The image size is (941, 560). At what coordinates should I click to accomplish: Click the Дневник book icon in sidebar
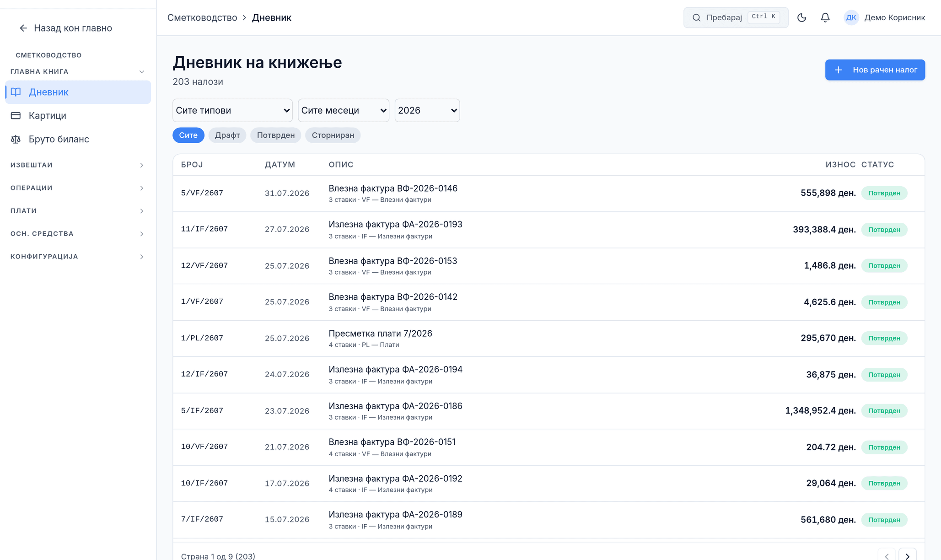[16, 92]
